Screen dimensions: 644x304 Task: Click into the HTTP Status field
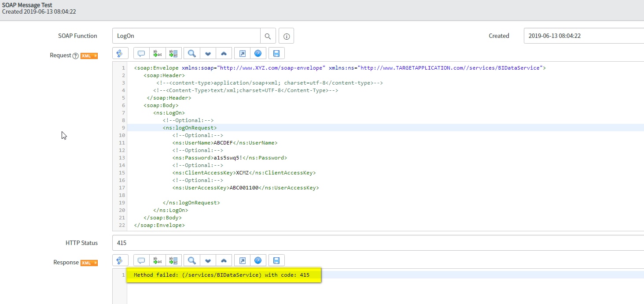[x=374, y=243]
